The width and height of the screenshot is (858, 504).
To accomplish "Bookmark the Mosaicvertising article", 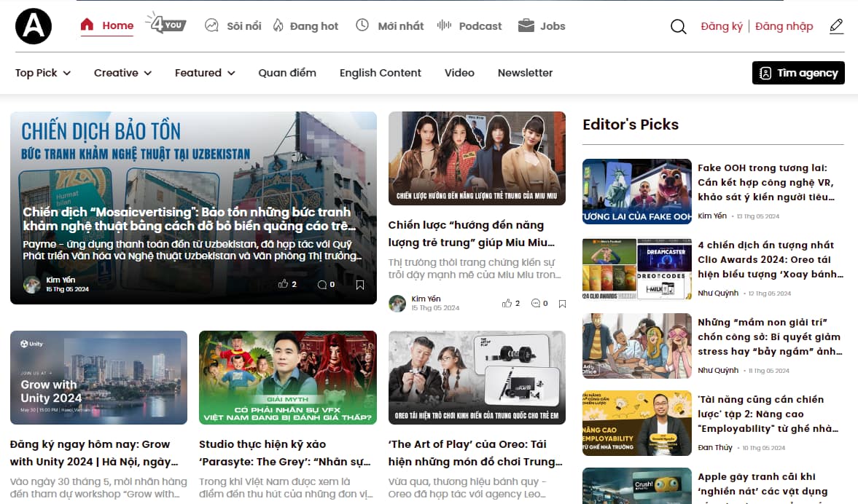I will [360, 285].
